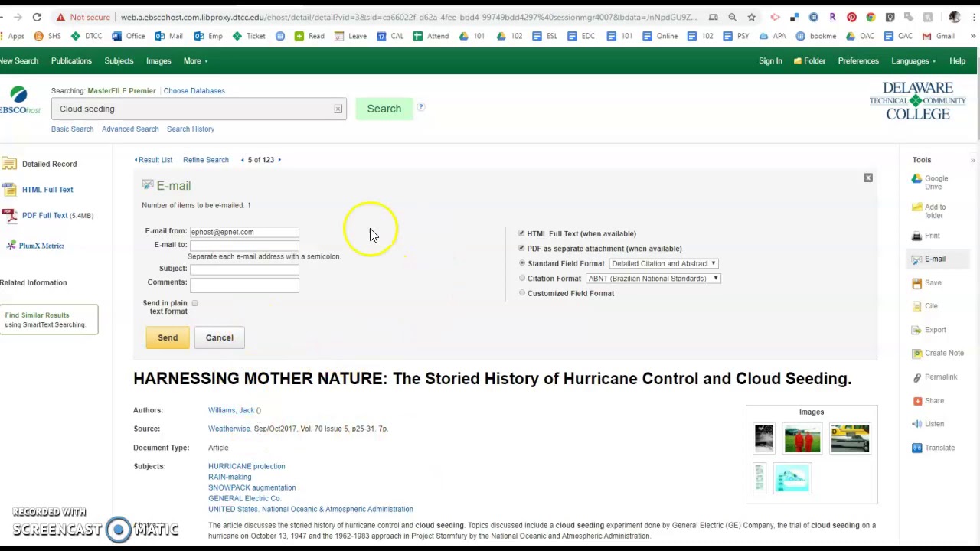Open the red-jackets image thumbnail

point(802,439)
